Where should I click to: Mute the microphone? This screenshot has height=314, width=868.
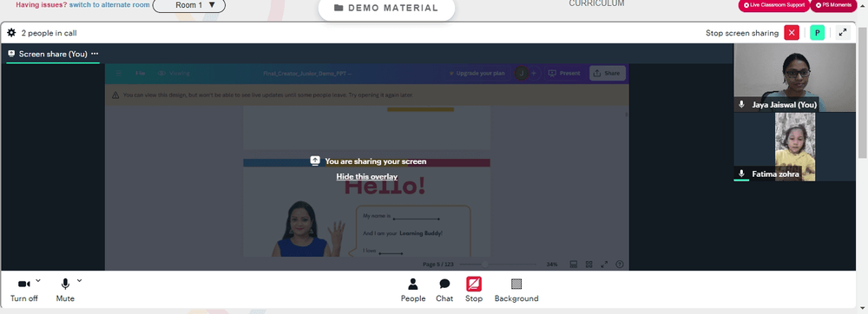[x=65, y=291]
